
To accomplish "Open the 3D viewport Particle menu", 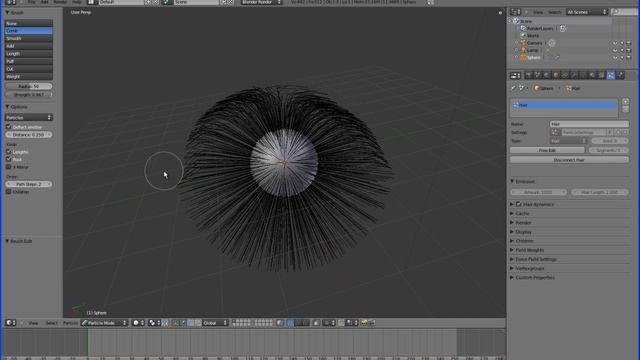I will click(x=70, y=323).
